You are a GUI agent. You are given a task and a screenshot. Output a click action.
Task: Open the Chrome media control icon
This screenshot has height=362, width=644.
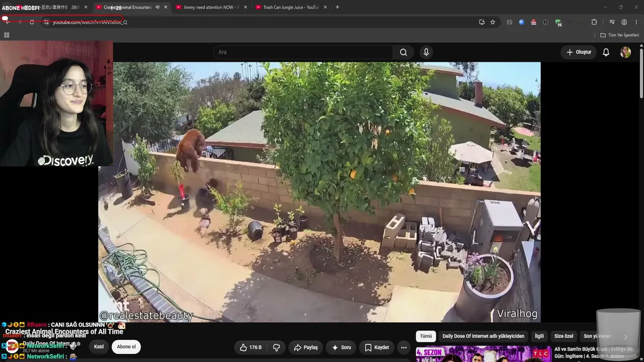click(612, 22)
